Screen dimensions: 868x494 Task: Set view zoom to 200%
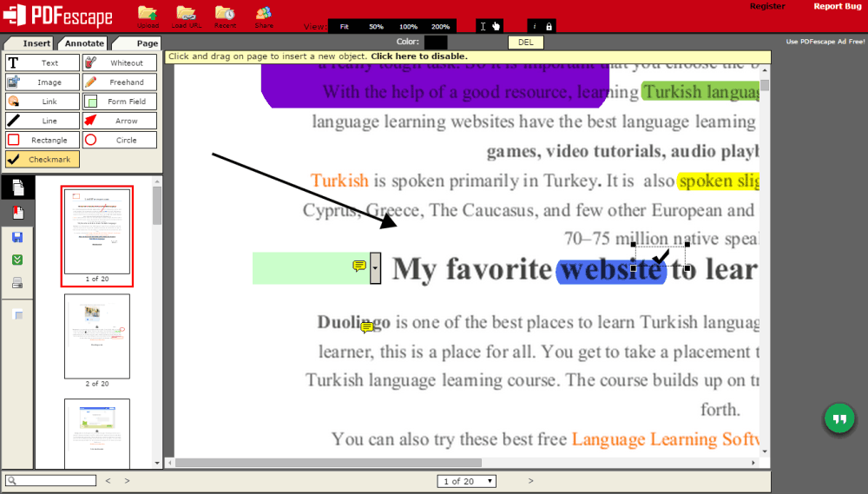point(441,27)
